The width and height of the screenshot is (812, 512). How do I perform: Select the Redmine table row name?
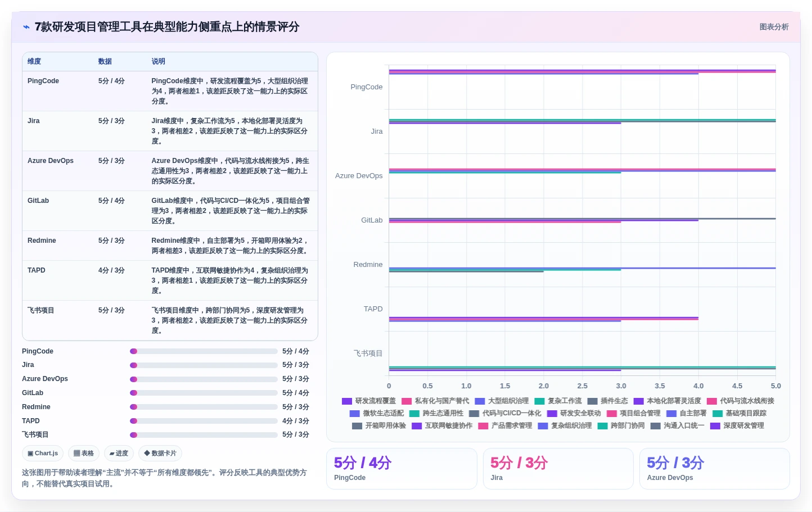42,241
